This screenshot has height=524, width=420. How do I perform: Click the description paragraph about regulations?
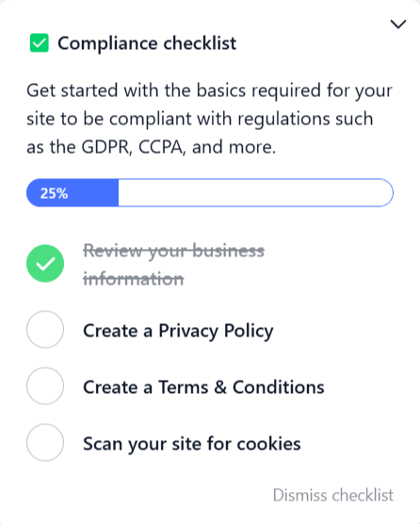click(x=209, y=119)
